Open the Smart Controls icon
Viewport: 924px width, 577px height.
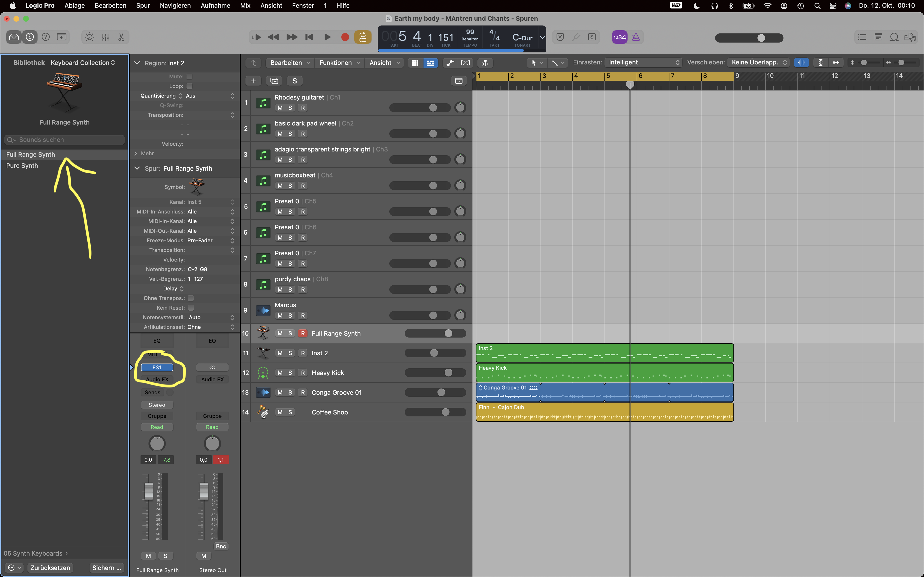[x=89, y=37]
